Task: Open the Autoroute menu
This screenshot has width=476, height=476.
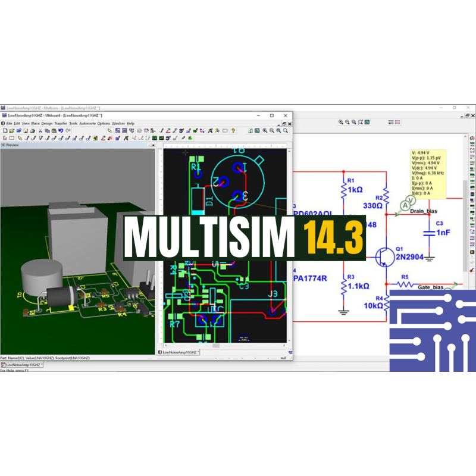Action: pos(87,123)
